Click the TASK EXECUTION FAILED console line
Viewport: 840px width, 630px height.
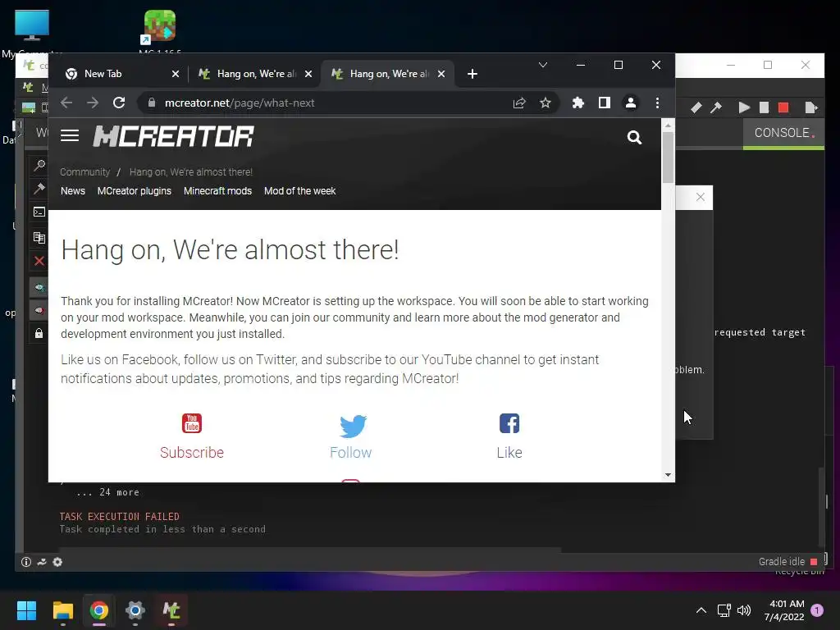(120, 517)
